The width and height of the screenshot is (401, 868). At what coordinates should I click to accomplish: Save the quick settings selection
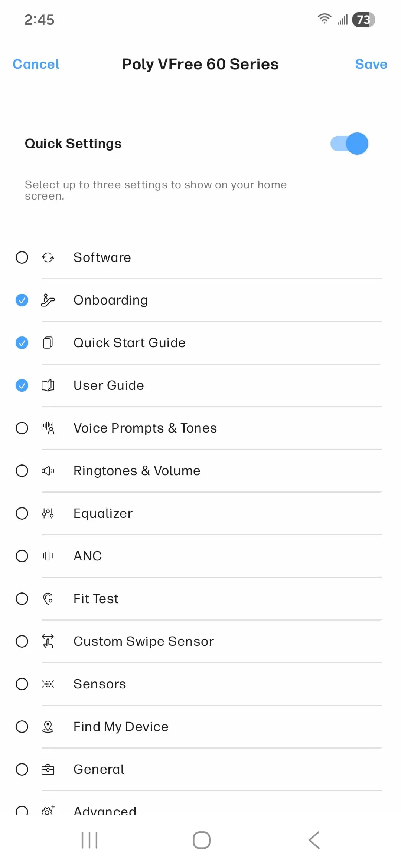pos(371,64)
